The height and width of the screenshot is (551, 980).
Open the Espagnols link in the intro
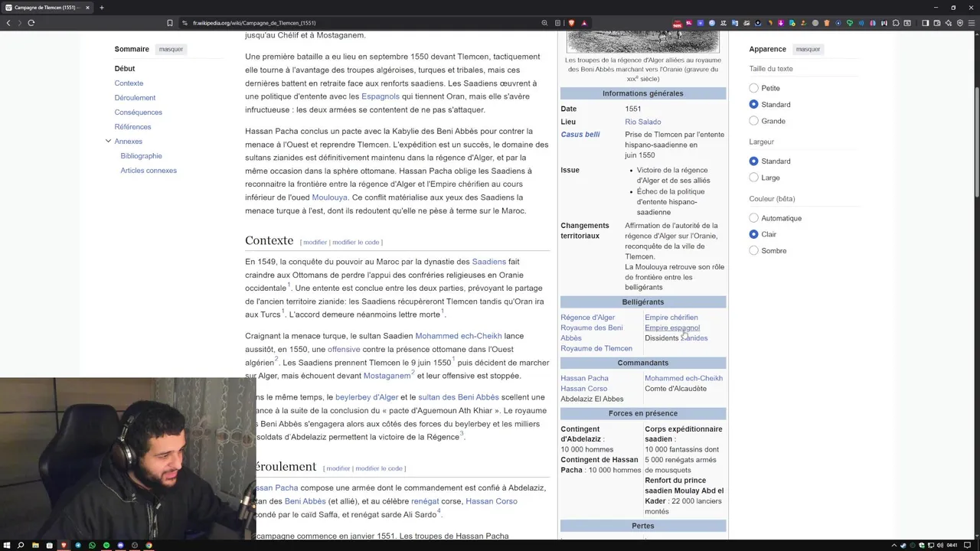(381, 96)
